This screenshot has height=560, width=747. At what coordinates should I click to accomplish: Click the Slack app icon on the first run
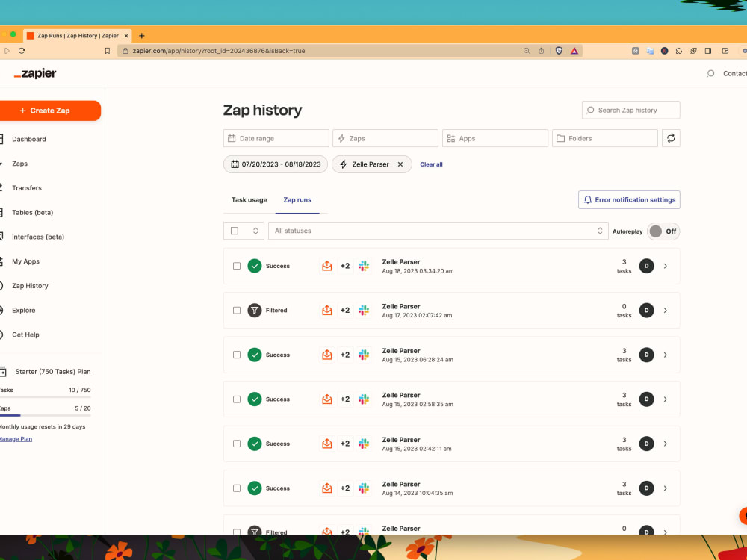[x=364, y=266]
